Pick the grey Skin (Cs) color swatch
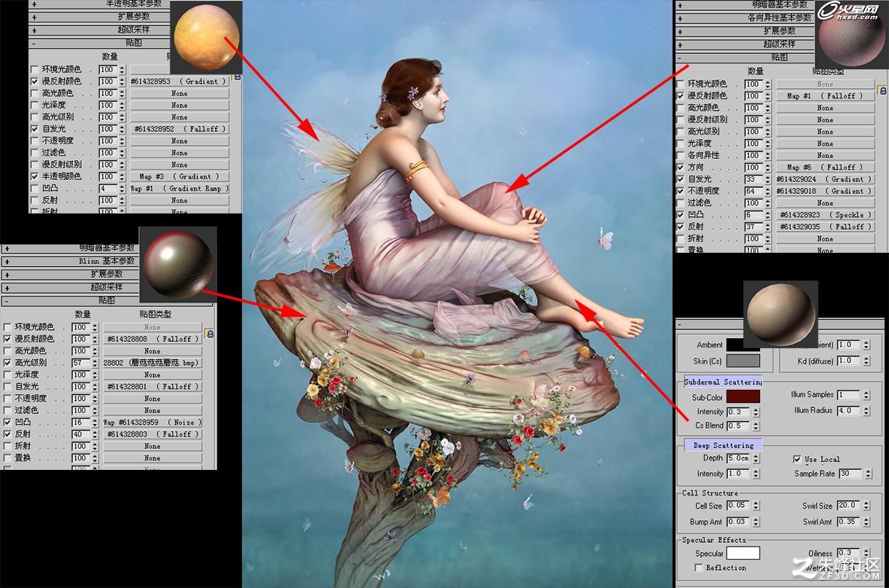889x588 pixels. (x=743, y=361)
